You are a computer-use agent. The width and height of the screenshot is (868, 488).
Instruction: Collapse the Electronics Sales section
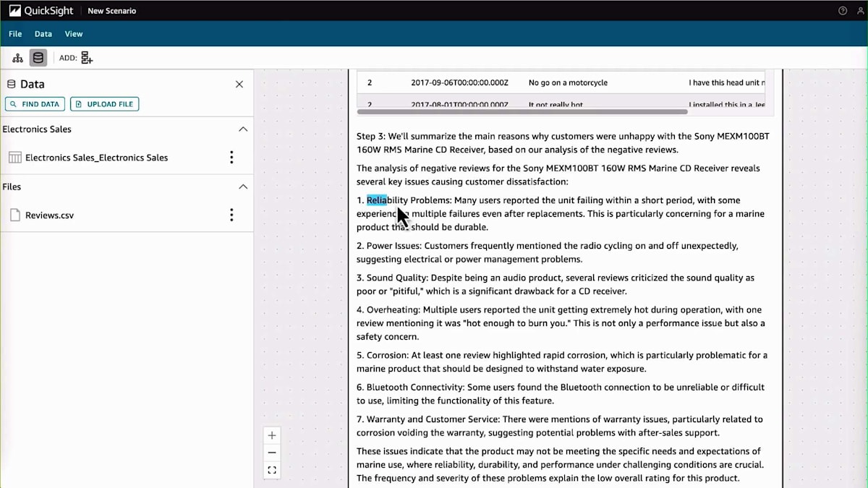click(x=243, y=129)
